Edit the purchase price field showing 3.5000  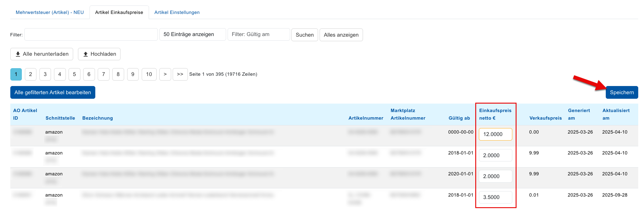coord(496,197)
